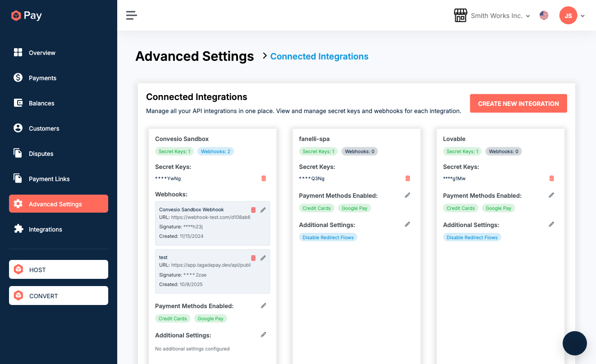This screenshot has width=596, height=364.
Task: Select Advanced Settings in the sidebar
Action: coord(59,204)
